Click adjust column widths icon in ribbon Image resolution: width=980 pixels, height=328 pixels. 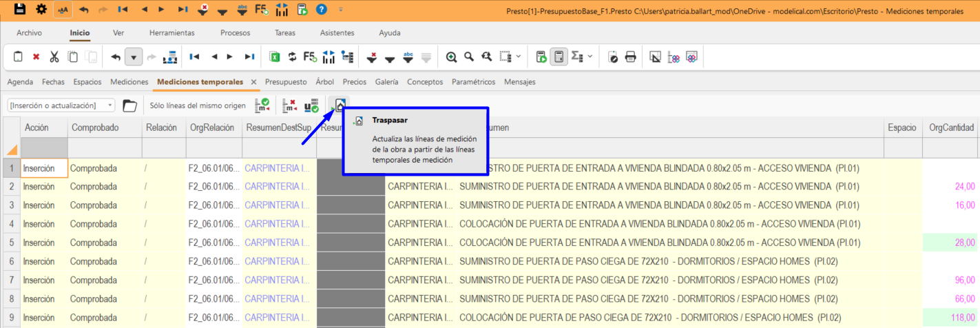pyautogui.click(x=329, y=57)
